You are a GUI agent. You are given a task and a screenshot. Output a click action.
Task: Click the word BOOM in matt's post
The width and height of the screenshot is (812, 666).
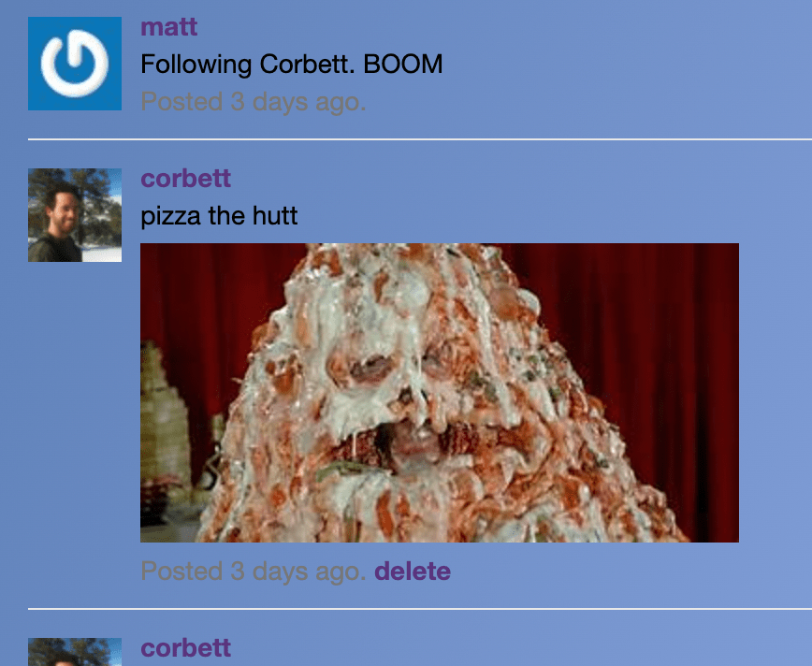coord(403,65)
